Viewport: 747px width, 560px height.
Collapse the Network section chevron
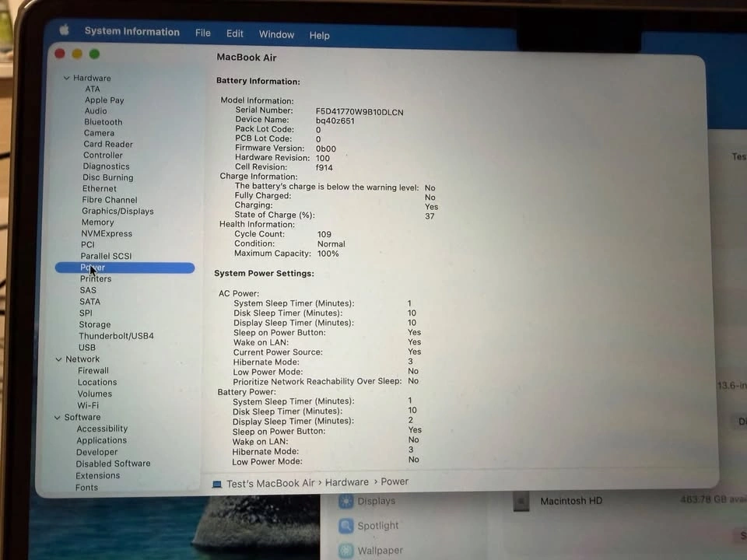coord(58,359)
